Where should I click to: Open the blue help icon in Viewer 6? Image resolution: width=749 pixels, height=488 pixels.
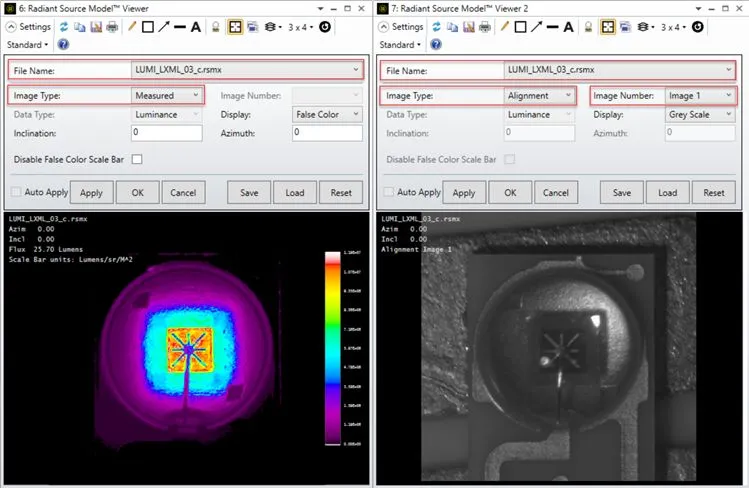coord(63,45)
